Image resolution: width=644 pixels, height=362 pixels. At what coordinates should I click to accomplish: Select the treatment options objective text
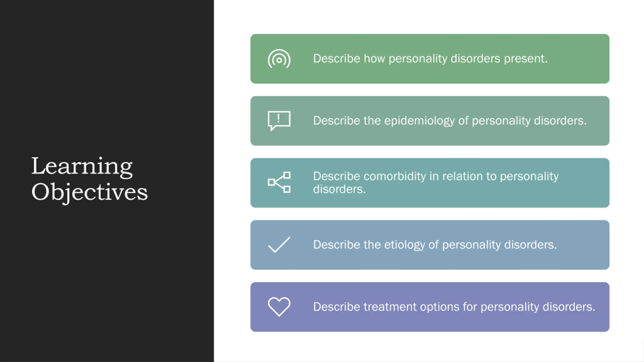click(454, 307)
